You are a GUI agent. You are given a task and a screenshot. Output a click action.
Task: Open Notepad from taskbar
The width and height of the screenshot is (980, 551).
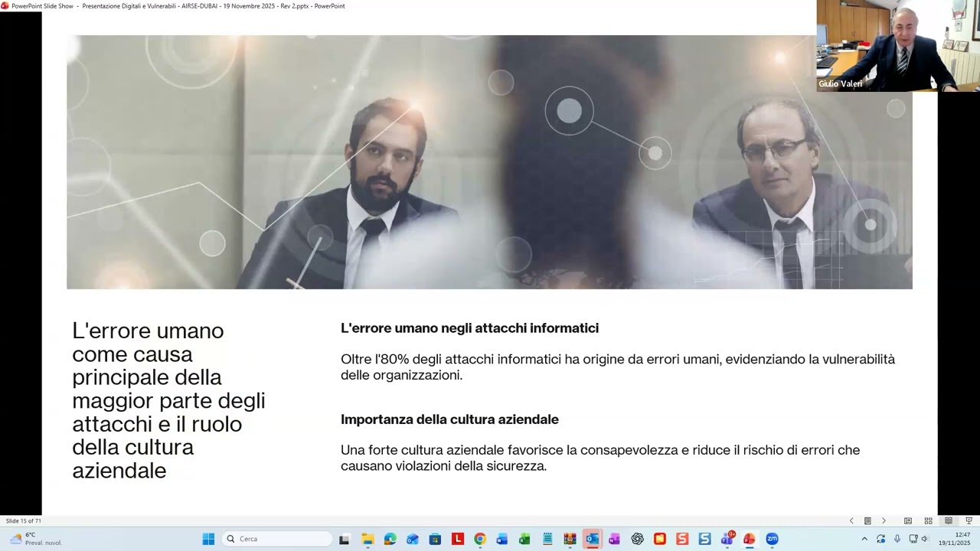pyautogui.click(x=547, y=539)
